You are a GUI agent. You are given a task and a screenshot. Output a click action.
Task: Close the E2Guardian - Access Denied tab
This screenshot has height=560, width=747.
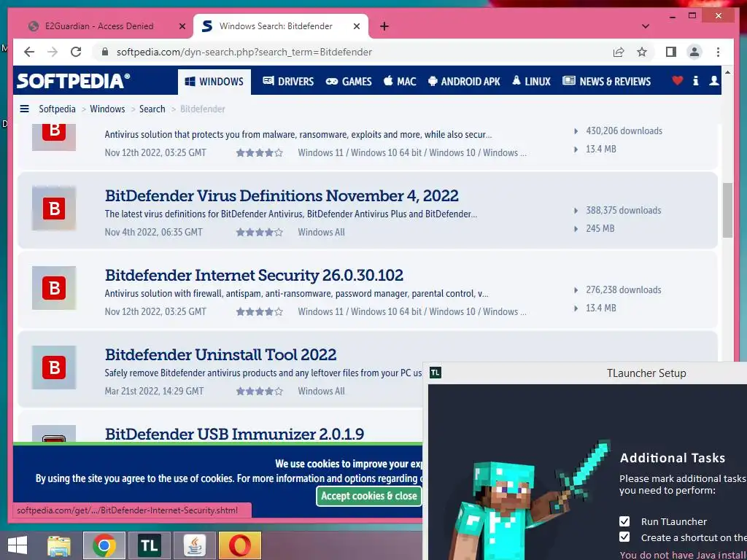182,26
